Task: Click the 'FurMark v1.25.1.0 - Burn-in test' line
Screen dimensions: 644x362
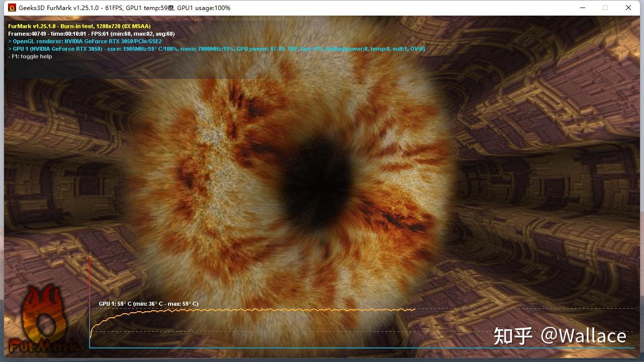Action: pyautogui.click(x=79, y=26)
